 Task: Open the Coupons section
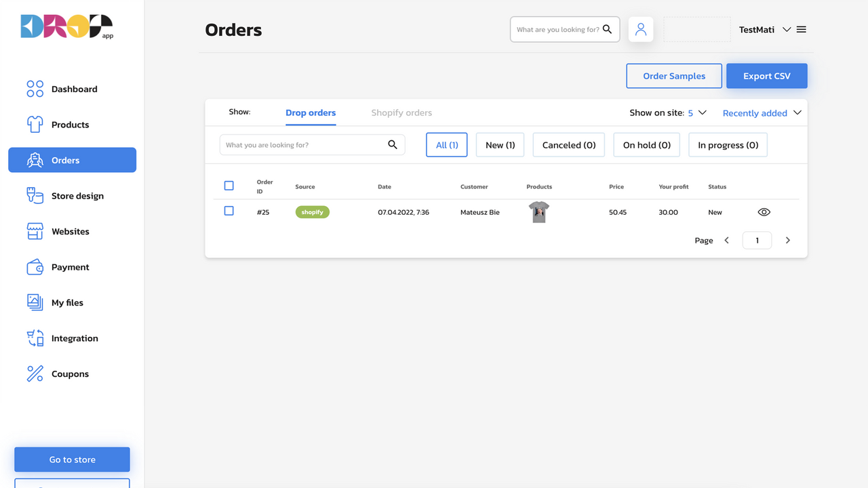[x=69, y=373]
